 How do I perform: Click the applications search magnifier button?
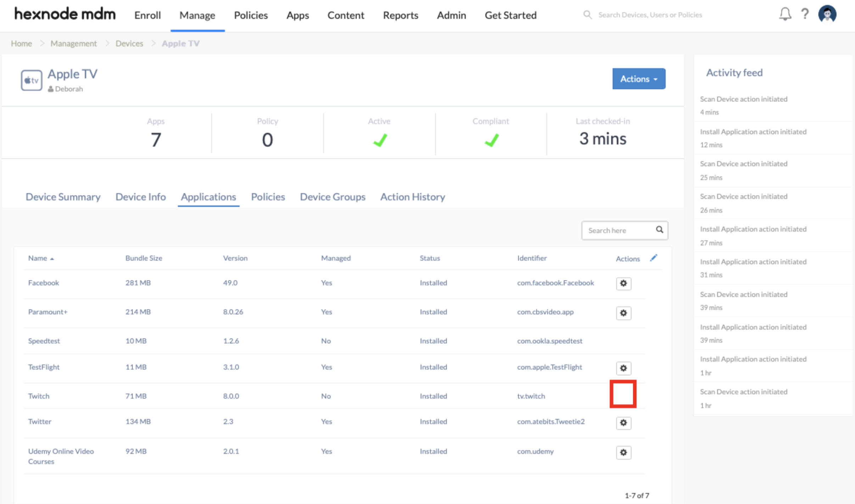659,230
